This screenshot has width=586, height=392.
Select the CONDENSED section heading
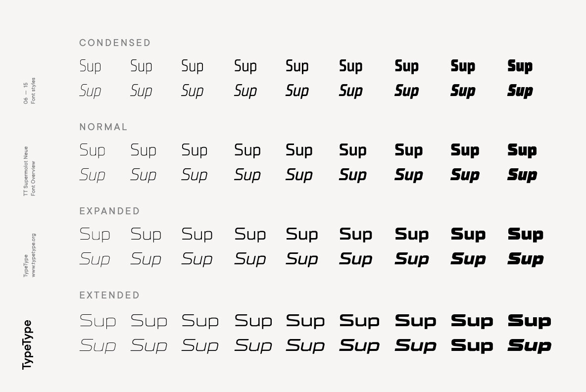115,43
